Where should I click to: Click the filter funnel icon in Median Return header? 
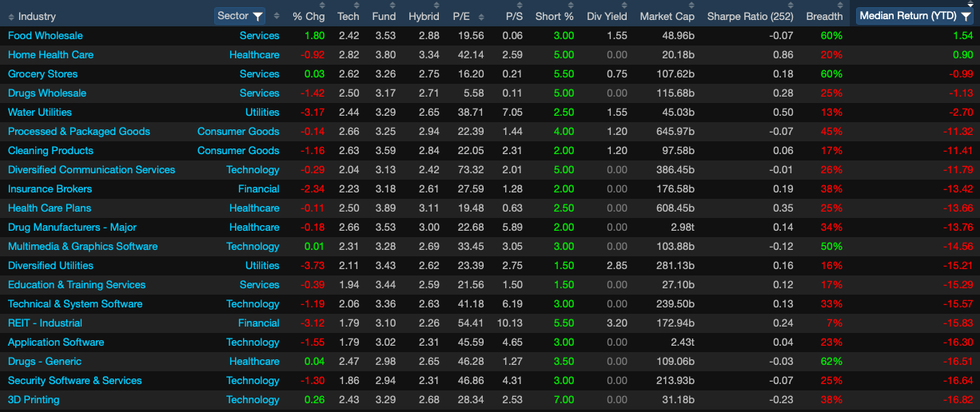(966, 16)
